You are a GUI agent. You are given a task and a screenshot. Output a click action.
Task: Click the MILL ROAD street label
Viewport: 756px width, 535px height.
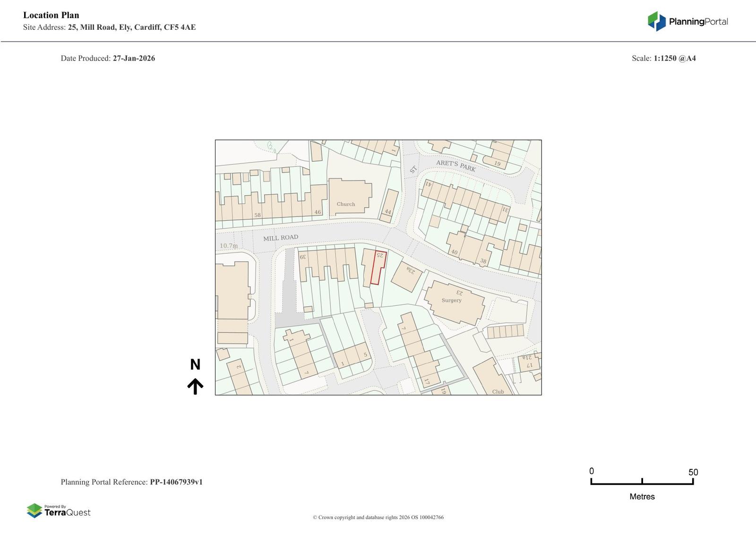[x=281, y=238]
